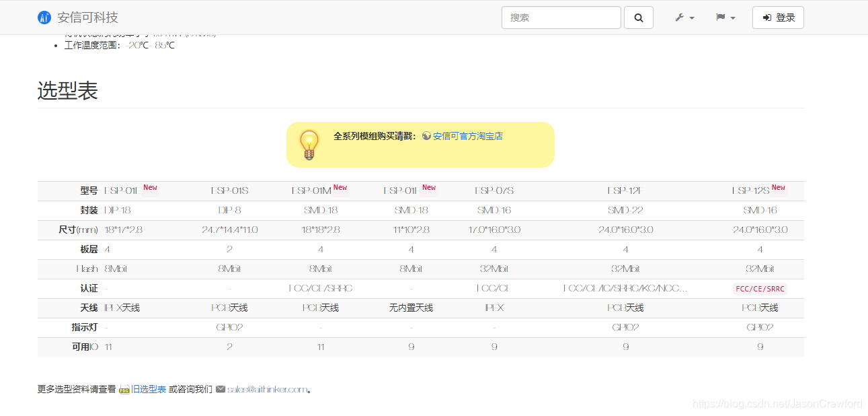868x416 pixels.
Task: Click the envelope icon before the email
Action: coord(221,389)
